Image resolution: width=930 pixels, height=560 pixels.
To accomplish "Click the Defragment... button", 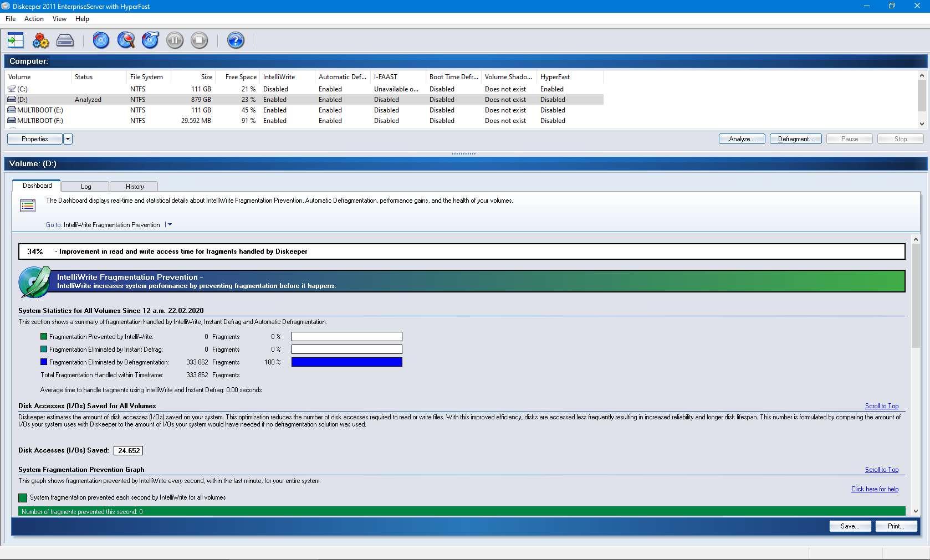I will 795,139.
